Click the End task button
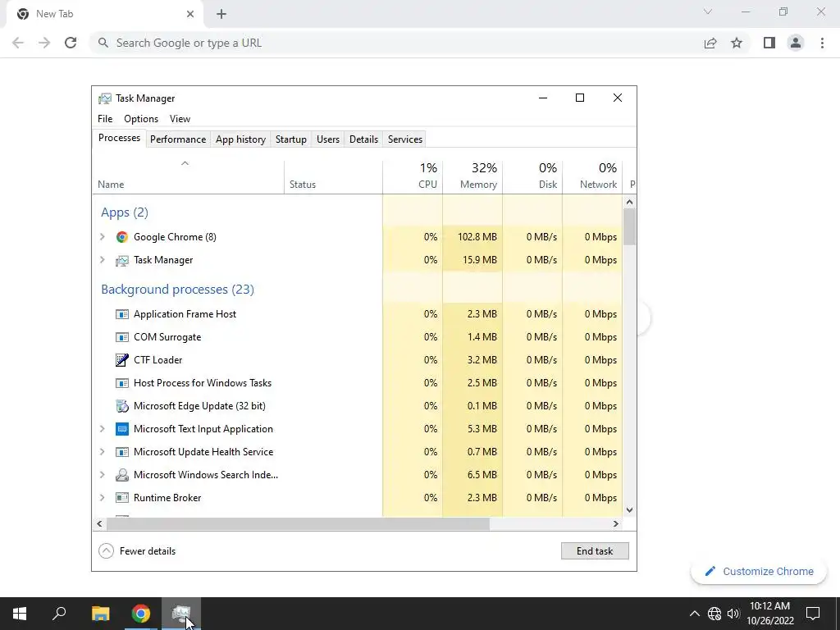The width and height of the screenshot is (840, 630). [x=595, y=550]
